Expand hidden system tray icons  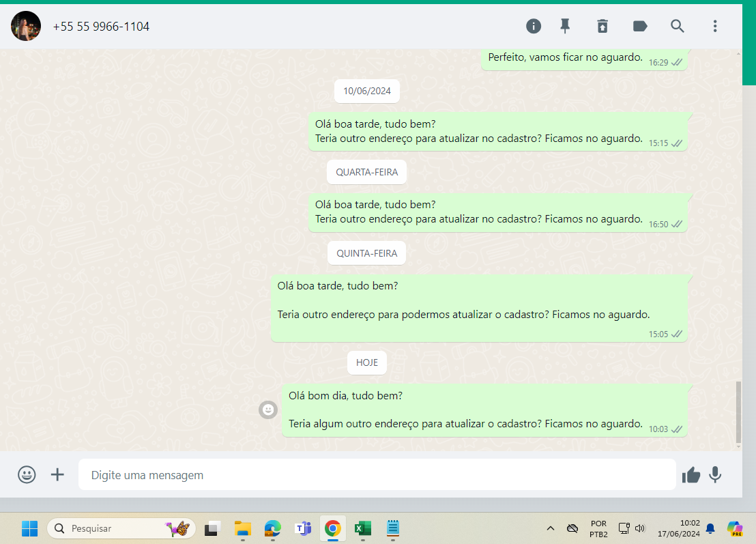pos(550,528)
